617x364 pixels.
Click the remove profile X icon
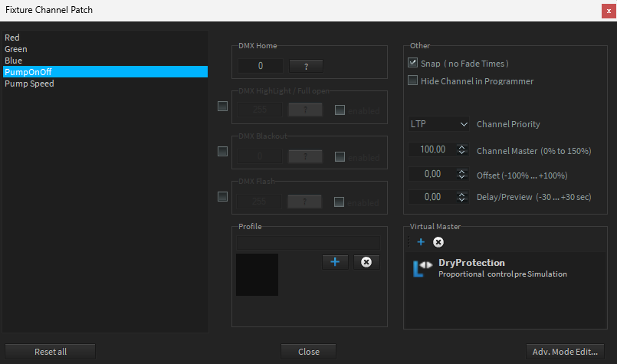(366, 262)
